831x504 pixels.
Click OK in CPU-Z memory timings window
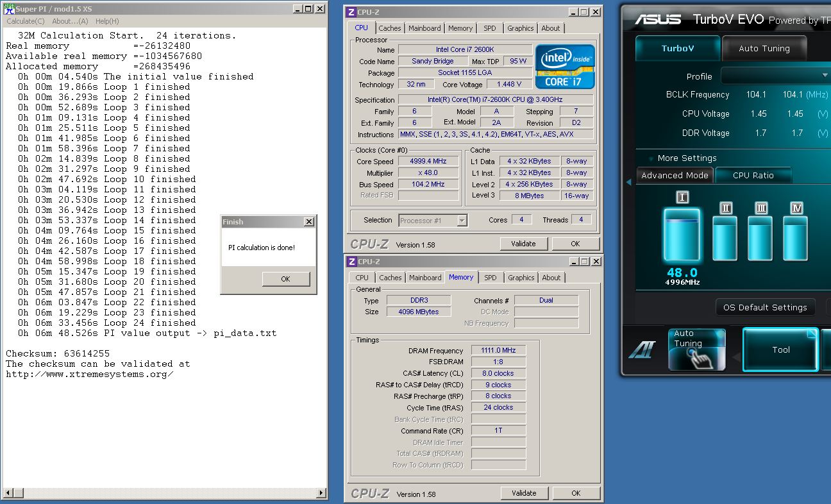(x=576, y=493)
